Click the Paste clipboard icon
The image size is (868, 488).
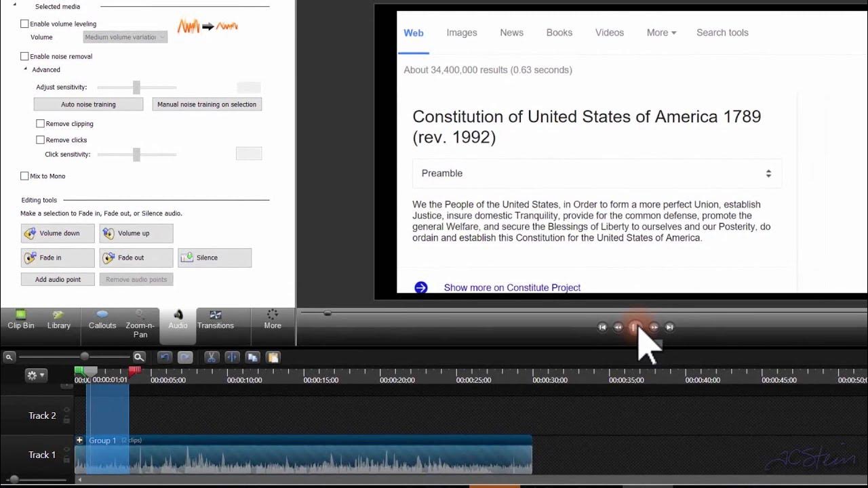[x=273, y=357]
